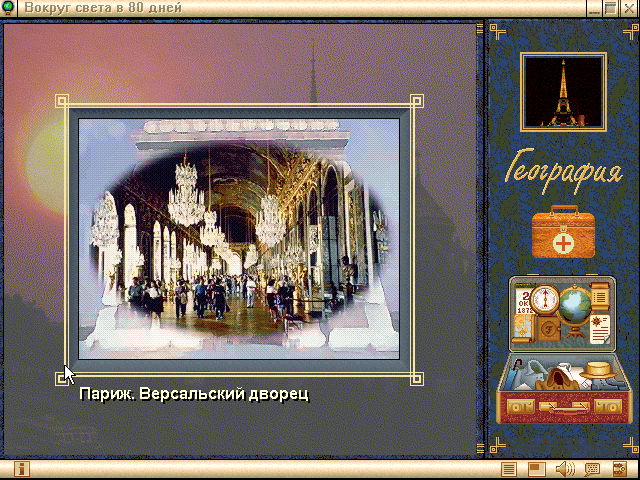Click the suitcase handle
640x480 pixels.
click(564, 407)
